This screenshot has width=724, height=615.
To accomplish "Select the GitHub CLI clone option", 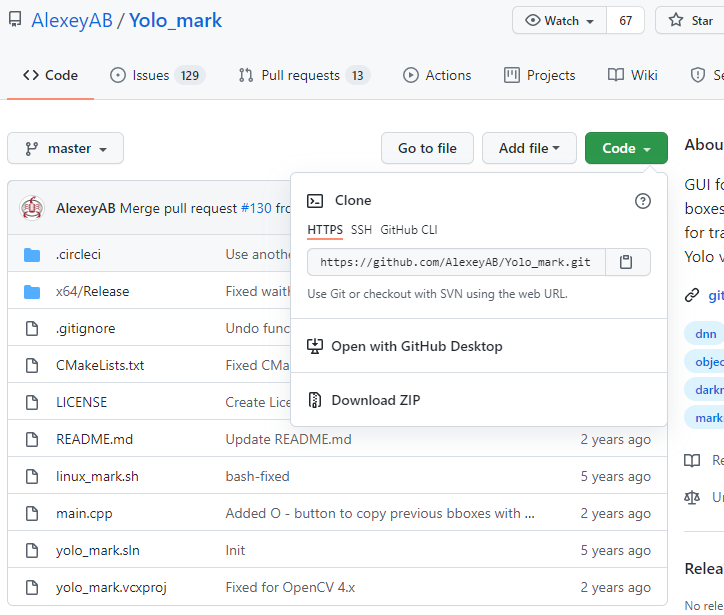I will click(409, 230).
